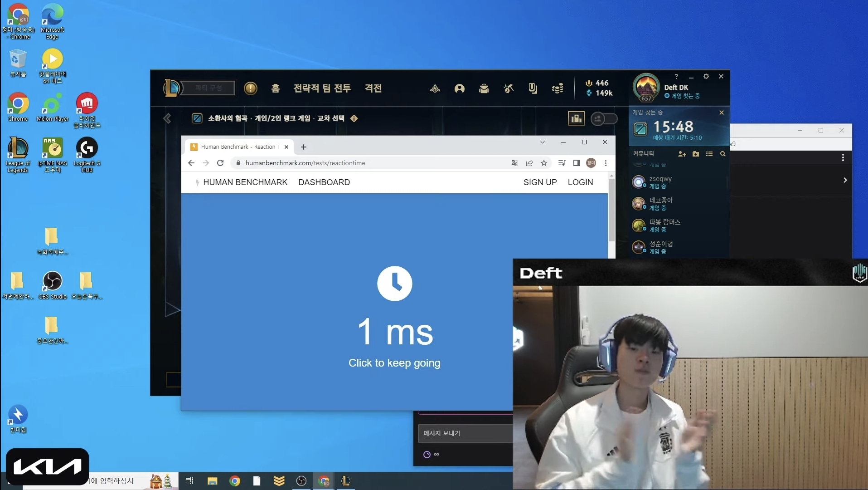
Task: Click Chrome's share page icon
Action: [x=529, y=163]
